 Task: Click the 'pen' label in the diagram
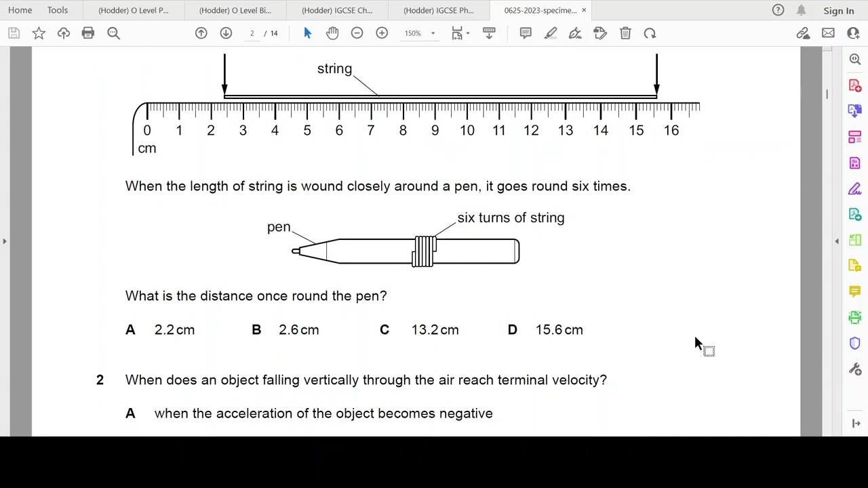coord(279,228)
